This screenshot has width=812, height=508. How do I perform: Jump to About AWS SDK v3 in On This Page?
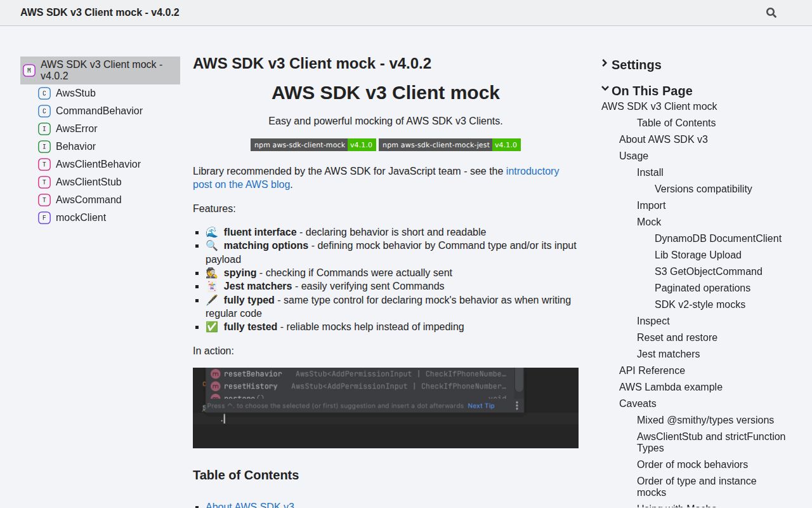[x=664, y=139]
